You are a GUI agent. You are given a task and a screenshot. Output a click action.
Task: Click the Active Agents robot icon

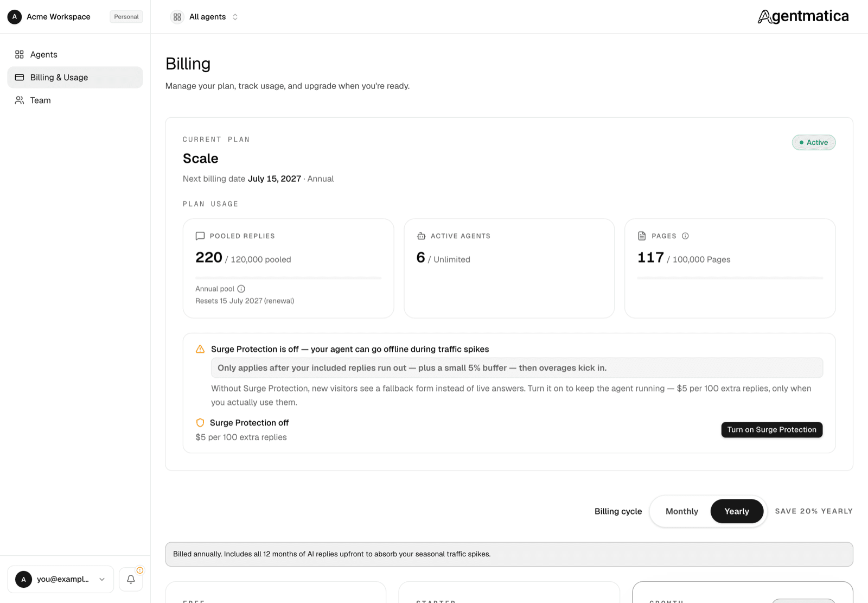(421, 236)
